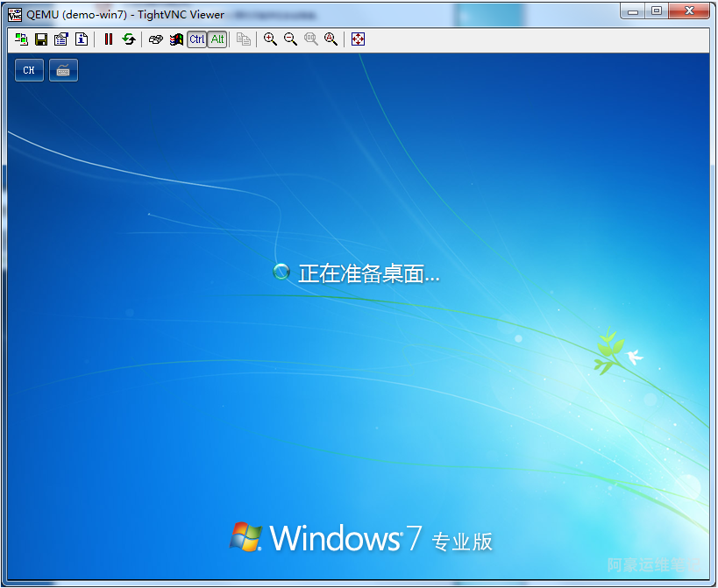Enable auto zoom scaling
Image resolution: width=718 pixels, height=588 pixels.
(x=331, y=39)
